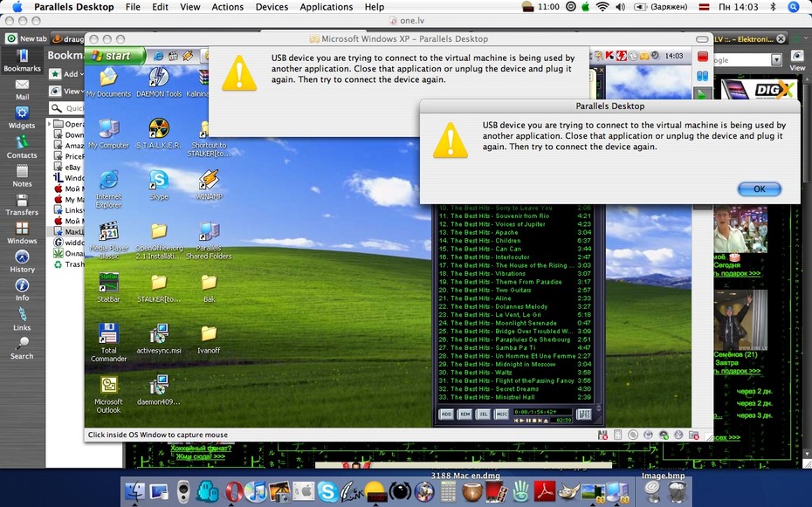Select the Total Commander desktop icon
This screenshot has height=507, width=812.
(109, 342)
